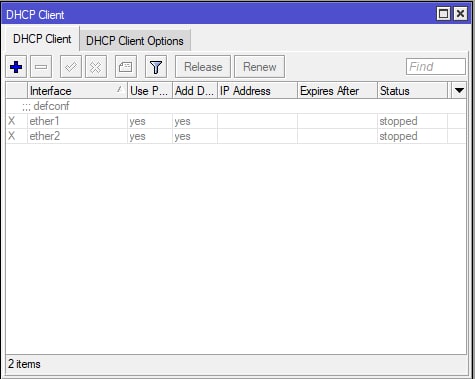Click the Comment note icon
This screenshot has height=379, width=475.
tap(126, 67)
